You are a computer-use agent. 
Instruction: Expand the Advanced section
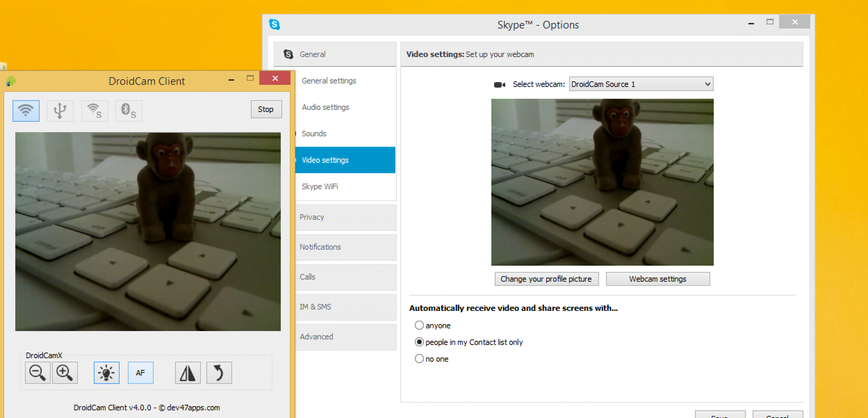346,337
